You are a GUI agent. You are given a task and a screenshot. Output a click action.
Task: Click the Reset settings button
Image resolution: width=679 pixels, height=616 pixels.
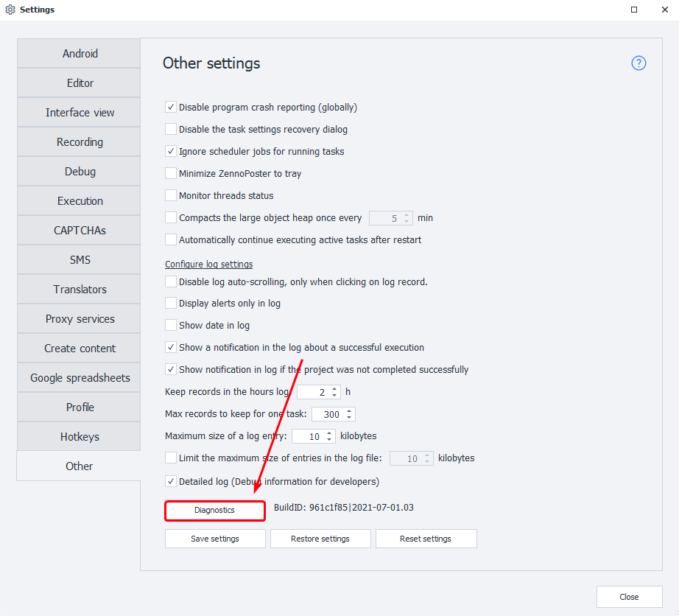pos(426,539)
